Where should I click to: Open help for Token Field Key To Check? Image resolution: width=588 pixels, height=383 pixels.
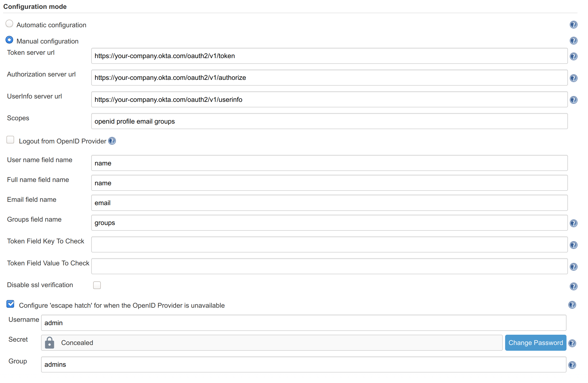tap(573, 245)
